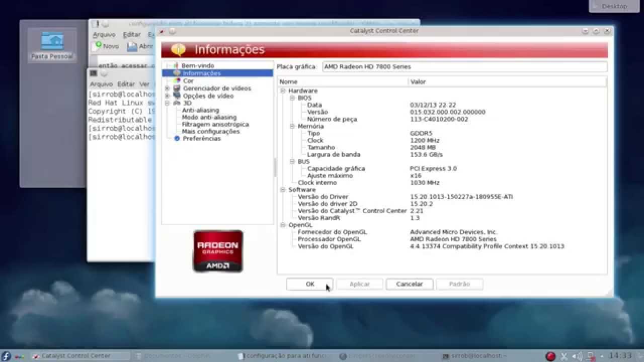This screenshot has height=362, width=644.
Task: Open Editar menu in editor window
Action: tap(132, 35)
